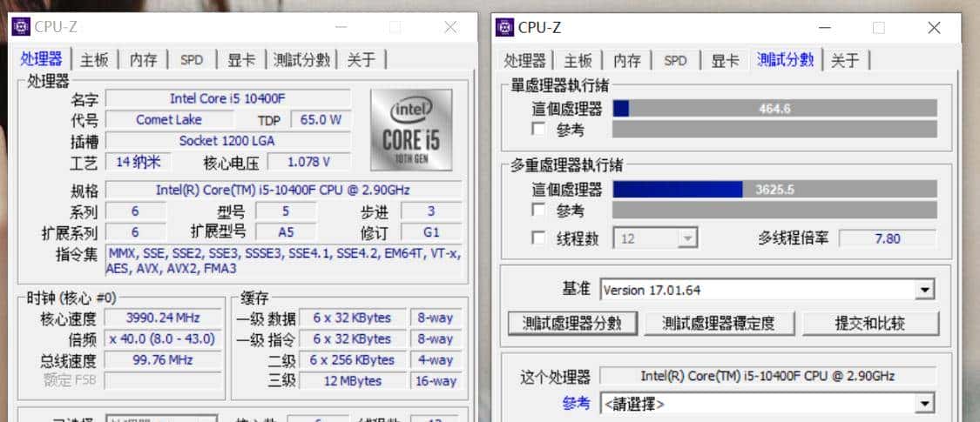Click the multiplier value x 40.0 (8.0 - 43.0)
The height and width of the screenshot is (422, 980).
163,339
